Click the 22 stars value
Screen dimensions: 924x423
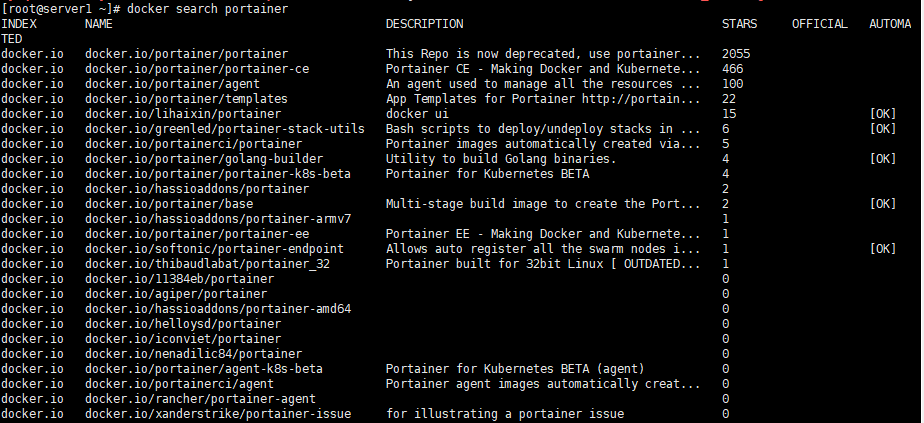tap(729, 99)
